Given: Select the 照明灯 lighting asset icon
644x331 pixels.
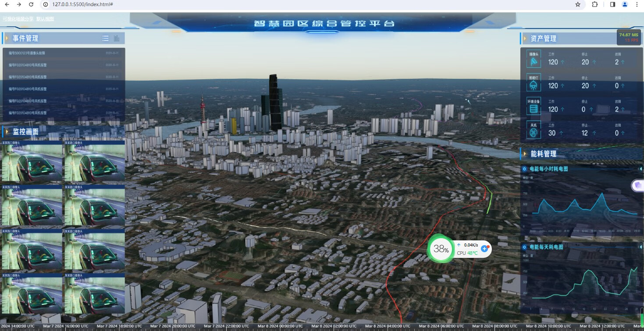Looking at the screenshot, I should pos(534,84).
